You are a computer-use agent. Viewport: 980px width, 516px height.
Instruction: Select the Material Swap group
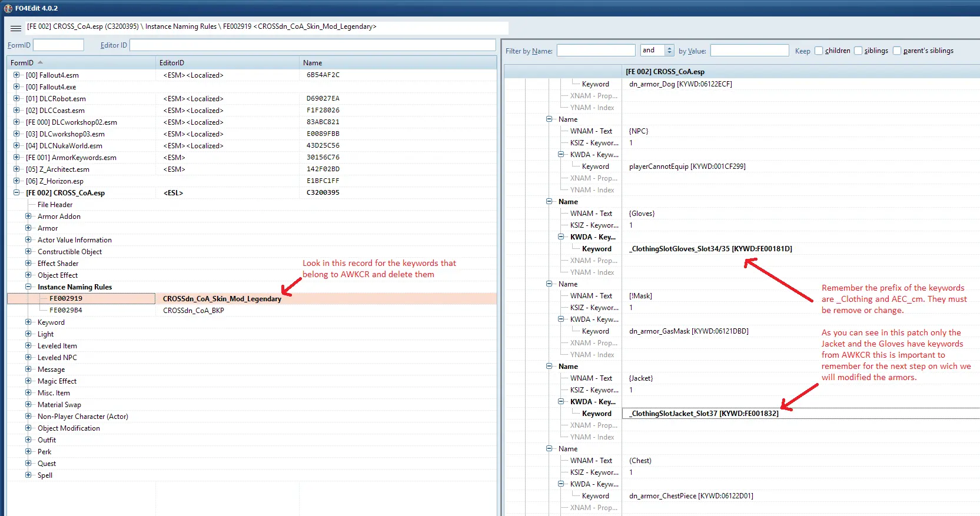point(59,405)
